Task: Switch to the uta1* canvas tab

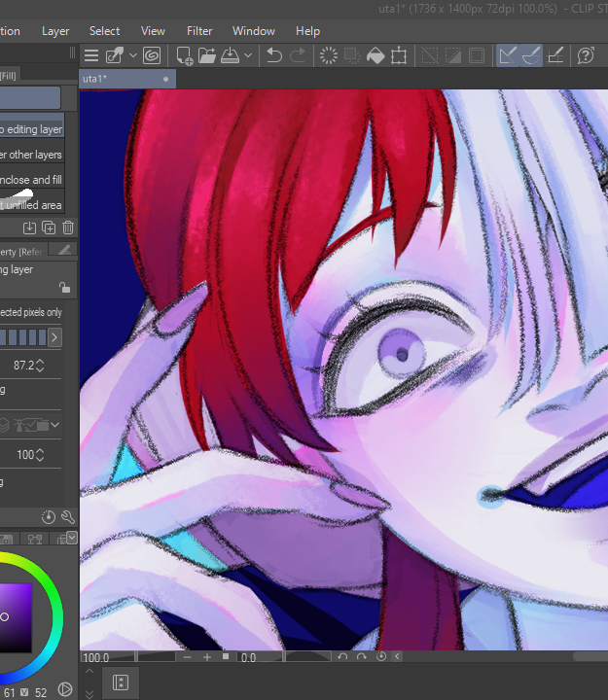Action: (x=127, y=79)
